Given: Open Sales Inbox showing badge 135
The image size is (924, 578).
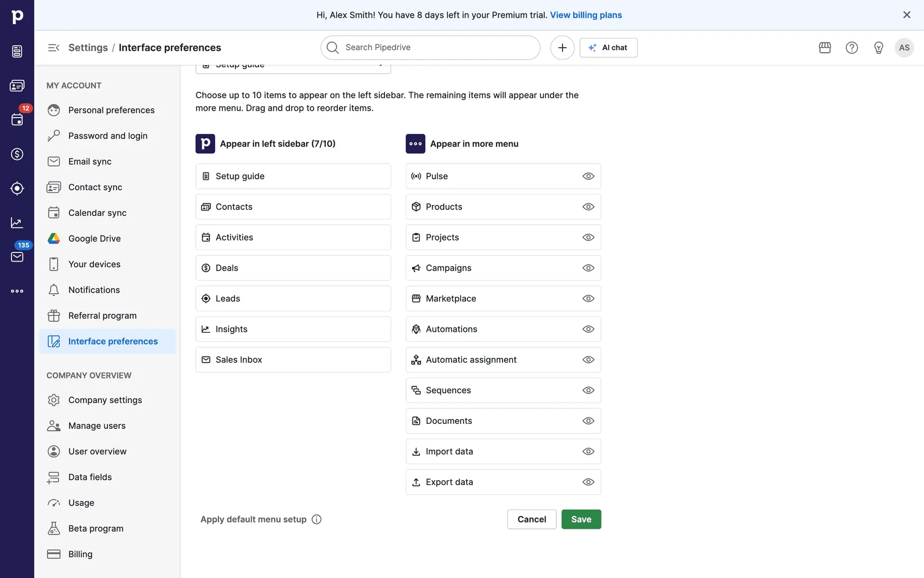Looking at the screenshot, I should coord(17,256).
